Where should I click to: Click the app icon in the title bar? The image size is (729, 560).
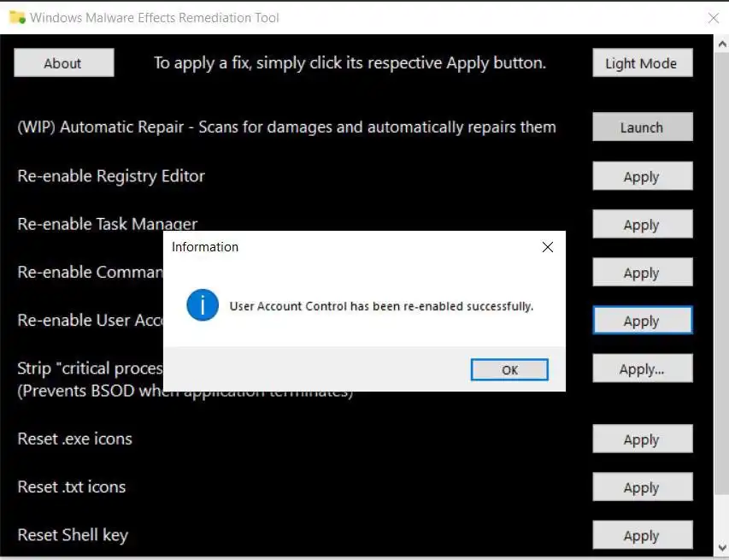click(17, 18)
